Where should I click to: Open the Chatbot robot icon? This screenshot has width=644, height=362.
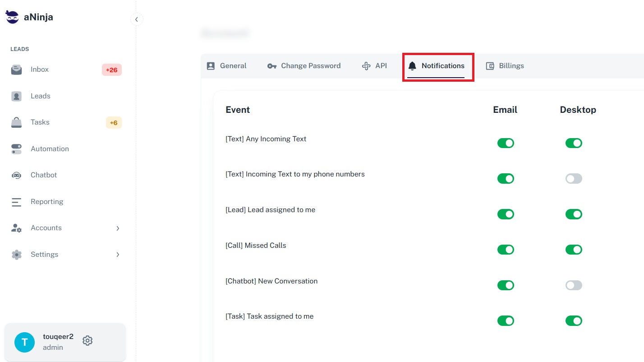(16, 175)
